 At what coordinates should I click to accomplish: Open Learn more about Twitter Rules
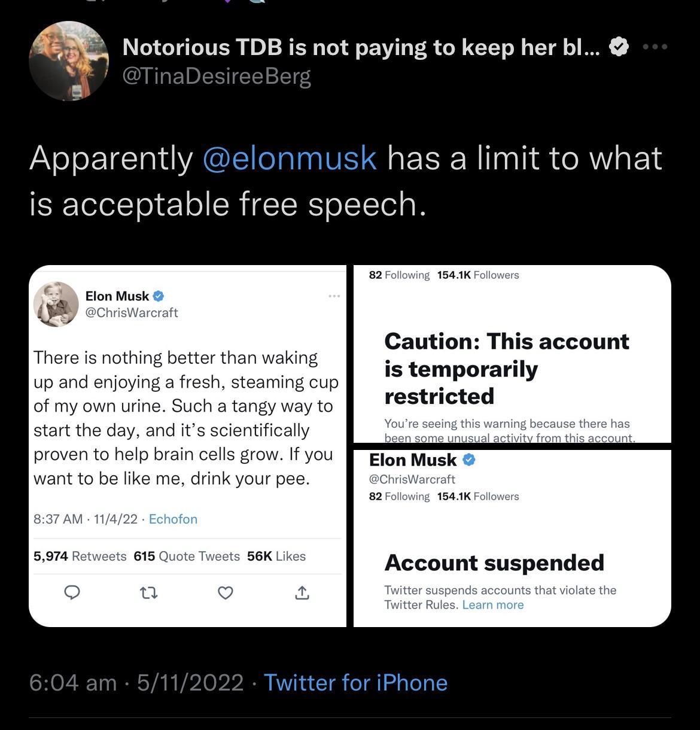coord(492,604)
